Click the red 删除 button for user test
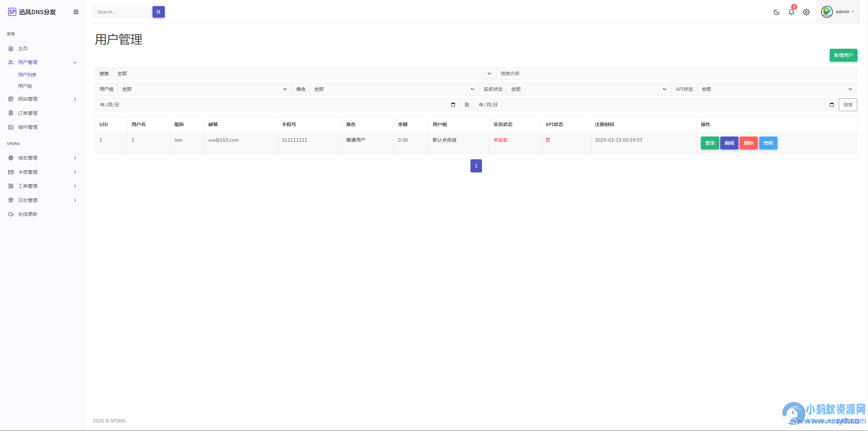Screen dimensions: 868x431 748,143
